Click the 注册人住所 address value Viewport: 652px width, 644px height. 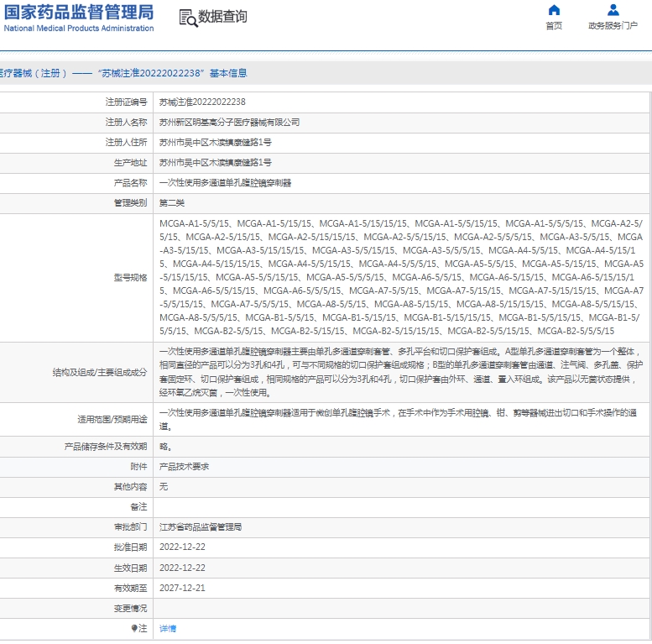[x=216, y=142]
